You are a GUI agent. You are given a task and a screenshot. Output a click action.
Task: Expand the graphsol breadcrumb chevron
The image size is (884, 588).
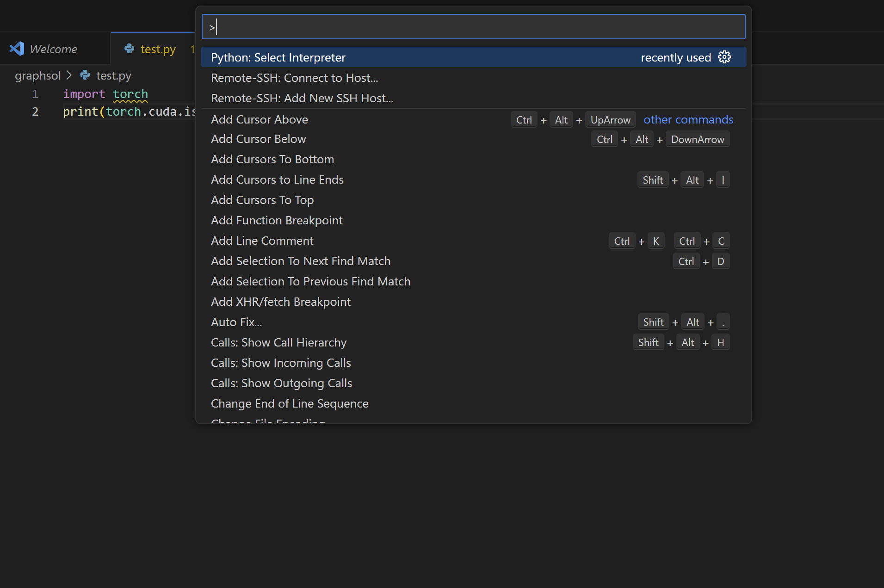tap(69, 75)
